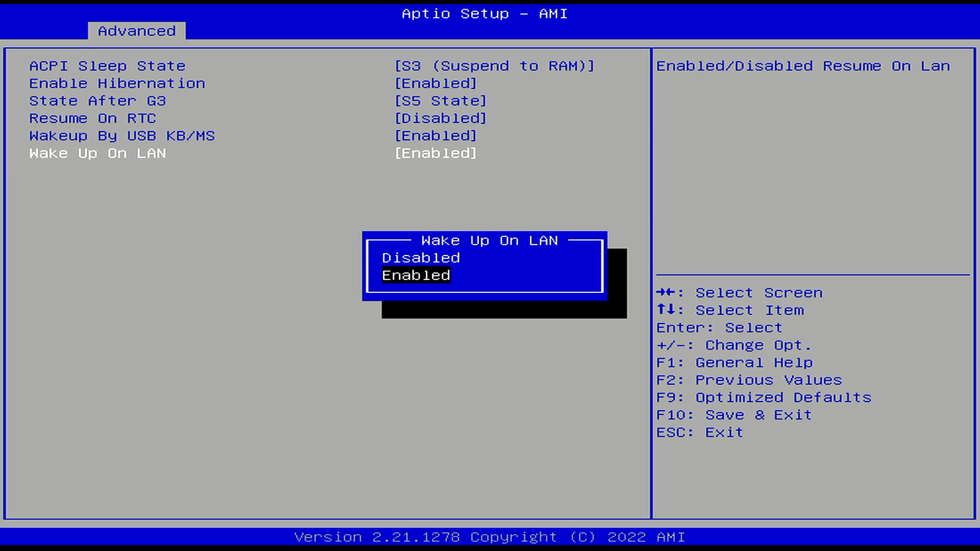980x551 pixels.
Task: Click ESC: Exit hint
Action: (x=699, y=433)
